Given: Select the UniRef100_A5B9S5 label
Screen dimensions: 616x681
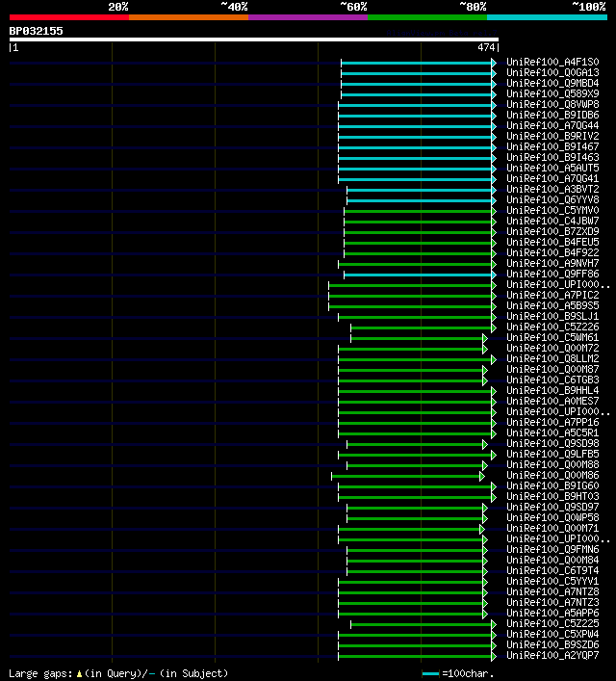Looking at the screenshot, I should (x=552, y=305).
